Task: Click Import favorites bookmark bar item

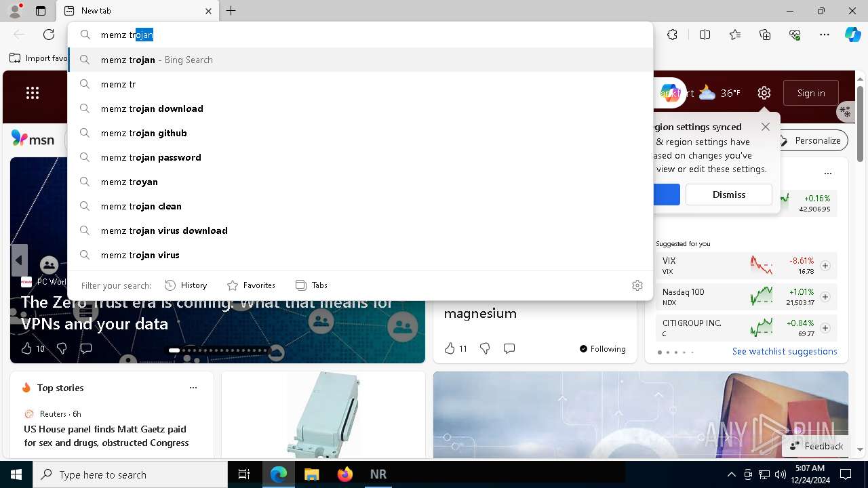Action: [x=39, y=58]
